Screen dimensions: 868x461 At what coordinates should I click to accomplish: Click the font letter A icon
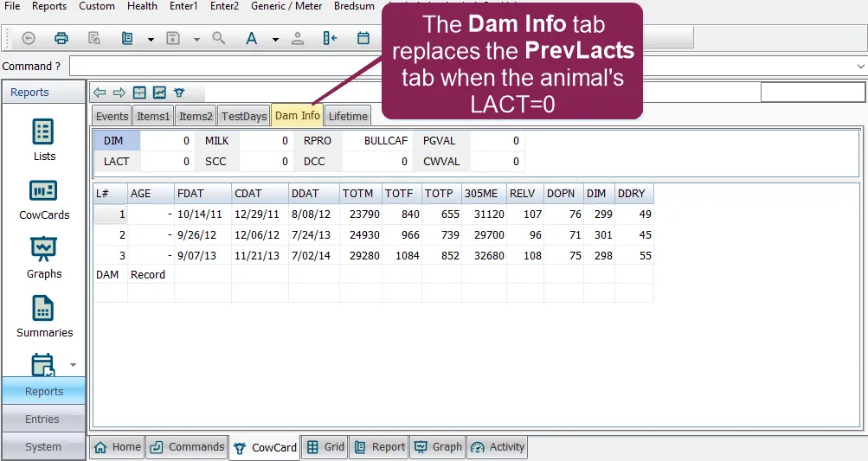tap(251, 38)
